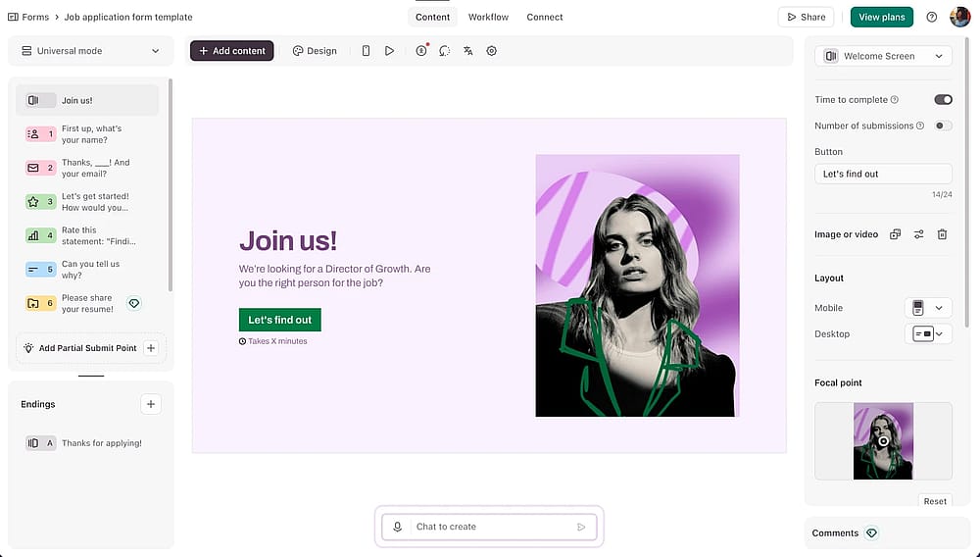Viewport: 980px width, 557px height.
Task: Open the translate languages icon
Action: tap(468, 51)
